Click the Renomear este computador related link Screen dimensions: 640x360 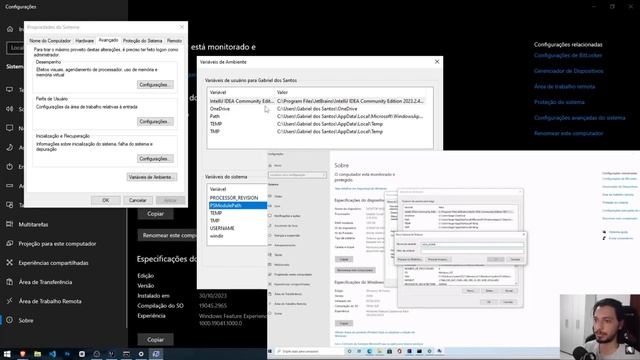569,133
